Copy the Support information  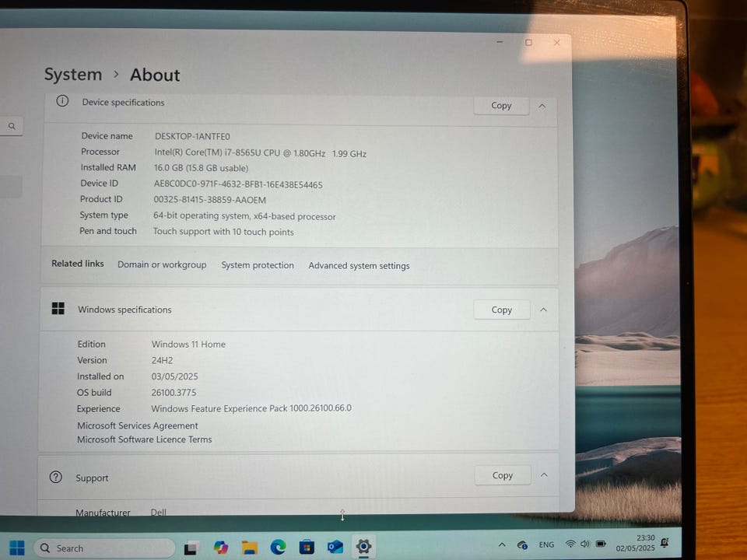pyautogui.click(x=503, y=475)
